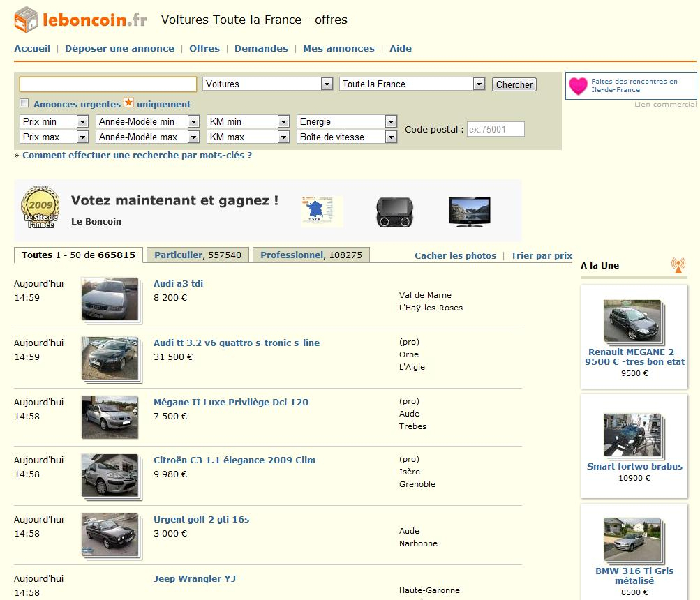Click the France map prize image
The image size is (700, 600).
[322, 211]
